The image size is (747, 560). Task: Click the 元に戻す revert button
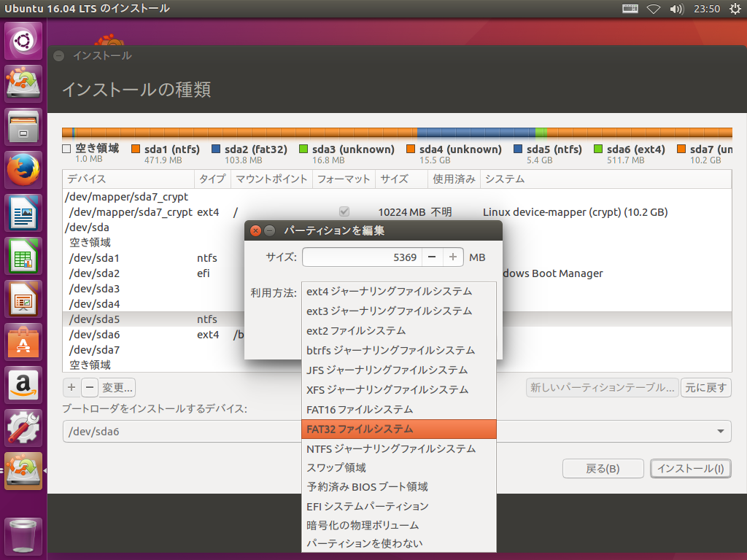[706, 388]
